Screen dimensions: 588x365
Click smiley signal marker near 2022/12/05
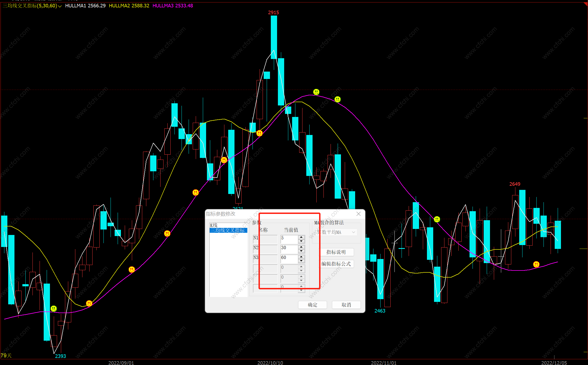tap(536, 264)
